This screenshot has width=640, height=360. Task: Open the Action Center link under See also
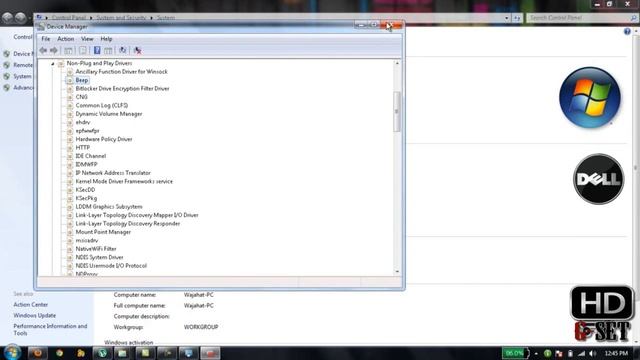(31, 304)
